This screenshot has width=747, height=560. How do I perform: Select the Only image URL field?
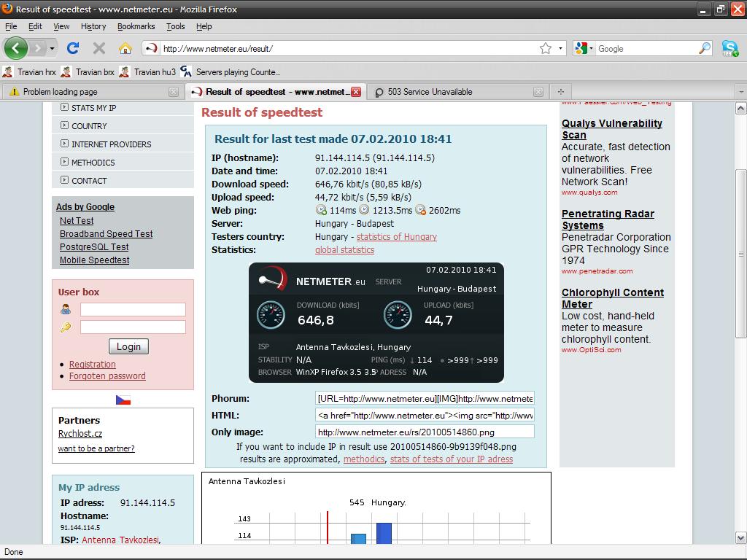pos(425,432)
